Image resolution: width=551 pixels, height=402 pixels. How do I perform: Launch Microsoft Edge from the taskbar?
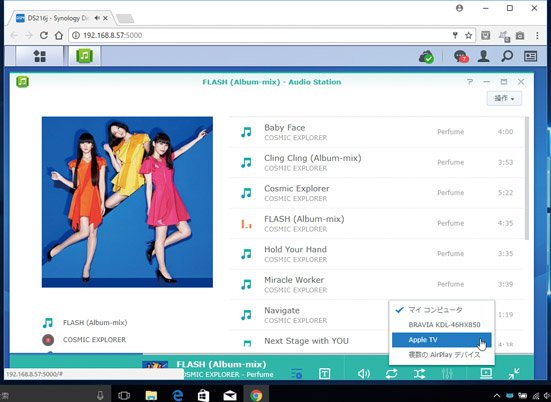(x=177, y=396)
